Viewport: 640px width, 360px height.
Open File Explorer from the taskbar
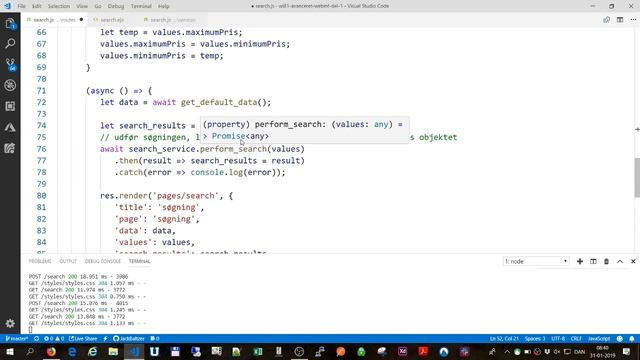(x=113, y=351)
